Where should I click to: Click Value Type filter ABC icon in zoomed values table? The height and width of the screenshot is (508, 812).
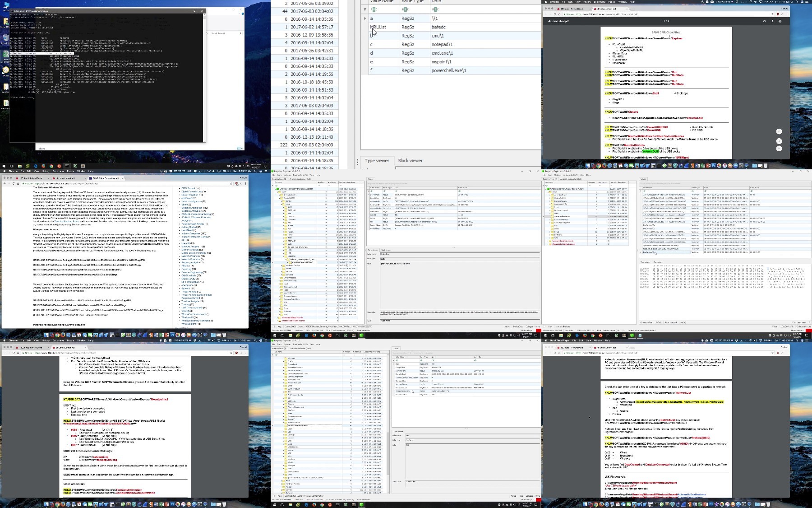(x=405, y=9)
